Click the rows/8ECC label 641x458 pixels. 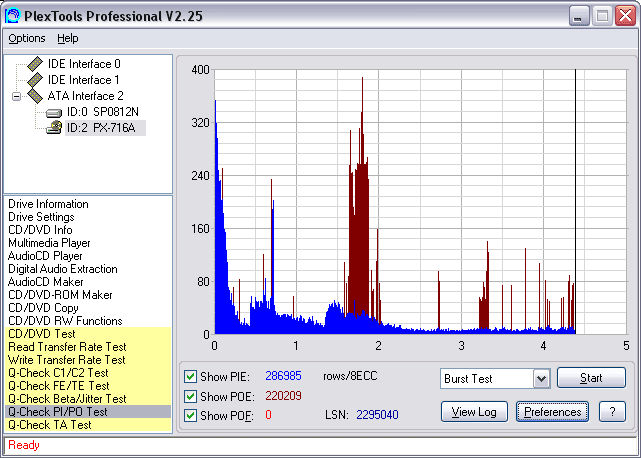[350, 376]
